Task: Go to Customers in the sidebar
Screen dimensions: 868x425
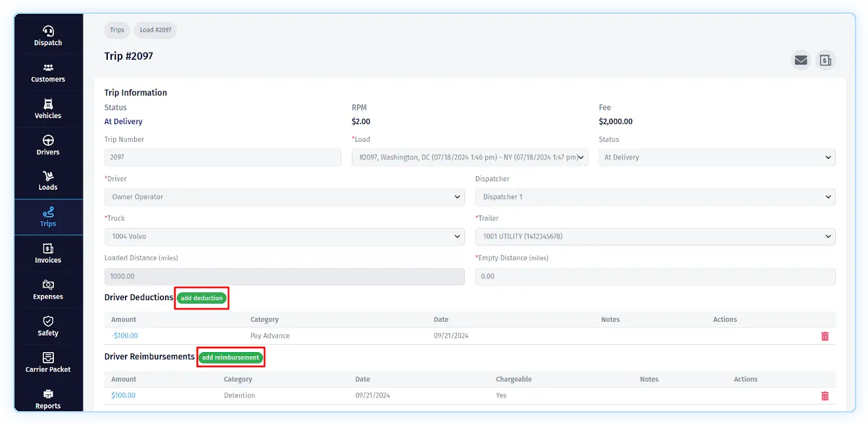Action: point(48,73)
